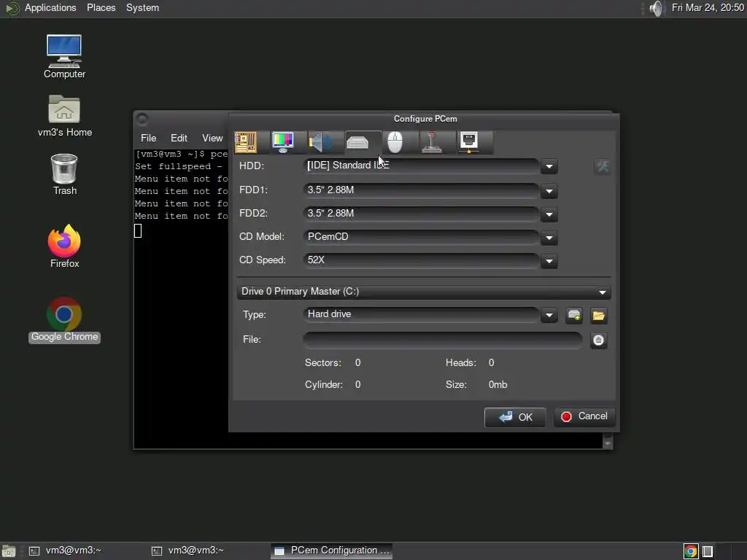Confirm settings with the OK button
This screenshot has width=747, height=560.
[515, 417]
